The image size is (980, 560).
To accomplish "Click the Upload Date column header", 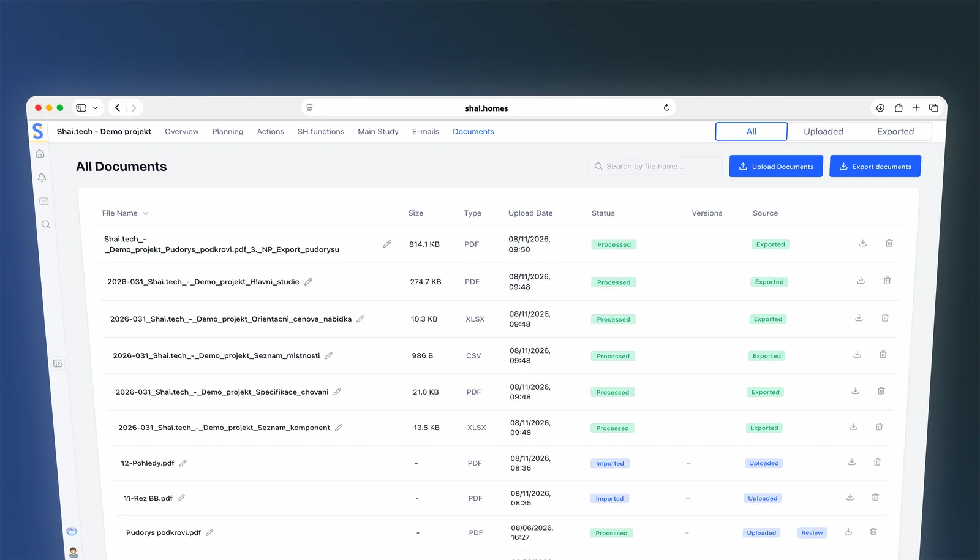I will pos(530,213).
